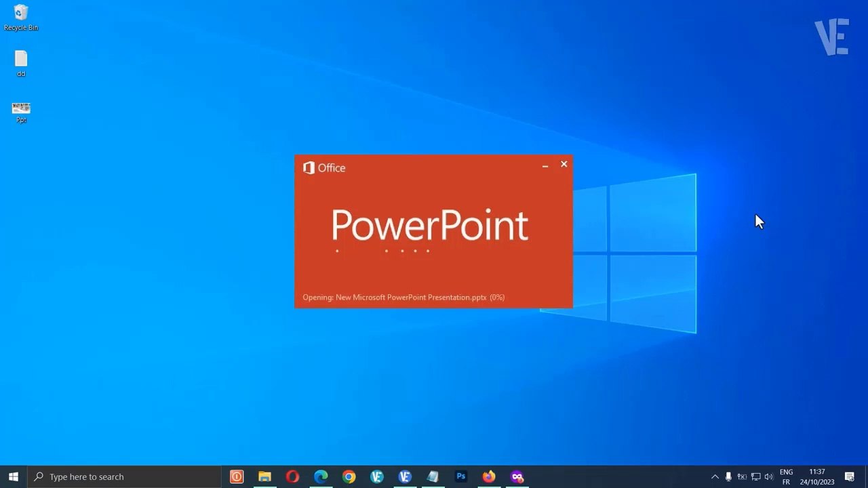Open the purple mask app in taskbar
This screenshot has height=488, width=868.
click(517, 476)
